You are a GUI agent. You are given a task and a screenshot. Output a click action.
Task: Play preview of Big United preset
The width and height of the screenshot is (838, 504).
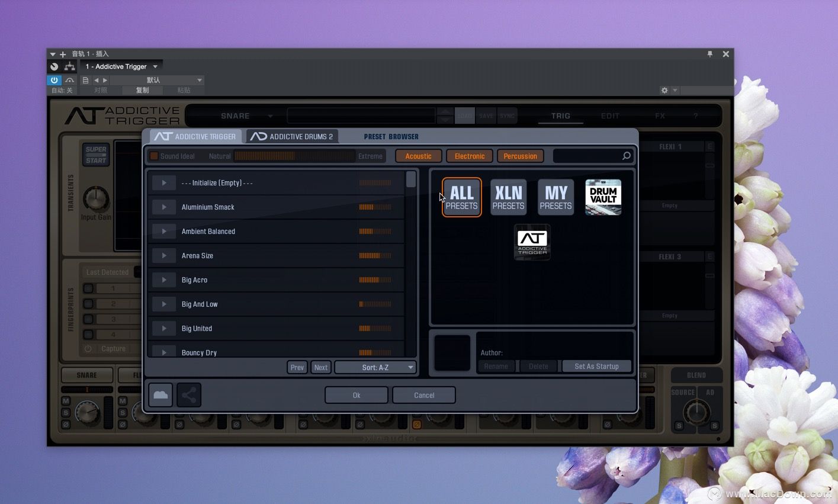pos(164,329)
